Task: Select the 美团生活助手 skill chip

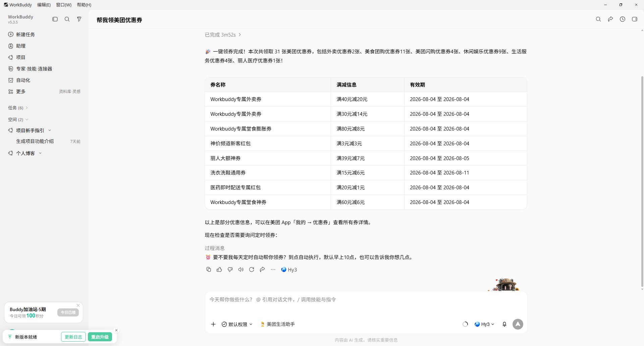Action: (278, 324)
